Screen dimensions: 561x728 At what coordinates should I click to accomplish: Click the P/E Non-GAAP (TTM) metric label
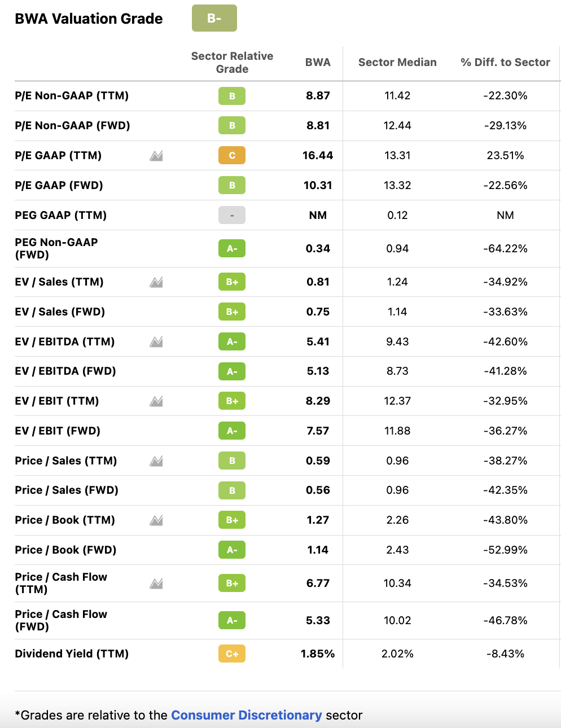click(x=72, y=95)
